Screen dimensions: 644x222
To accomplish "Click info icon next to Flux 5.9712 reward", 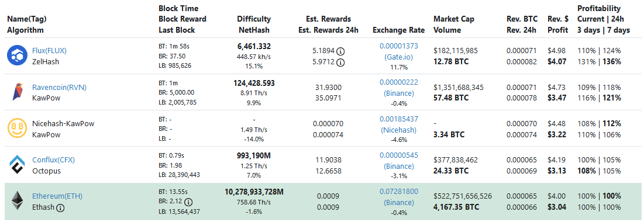I will click(x=340, y=63).
